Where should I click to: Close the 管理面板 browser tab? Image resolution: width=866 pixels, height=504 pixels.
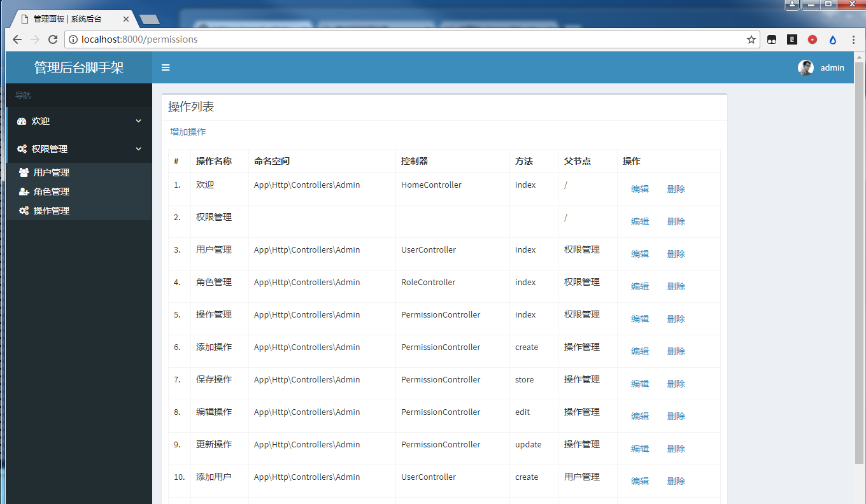point(126,19)
